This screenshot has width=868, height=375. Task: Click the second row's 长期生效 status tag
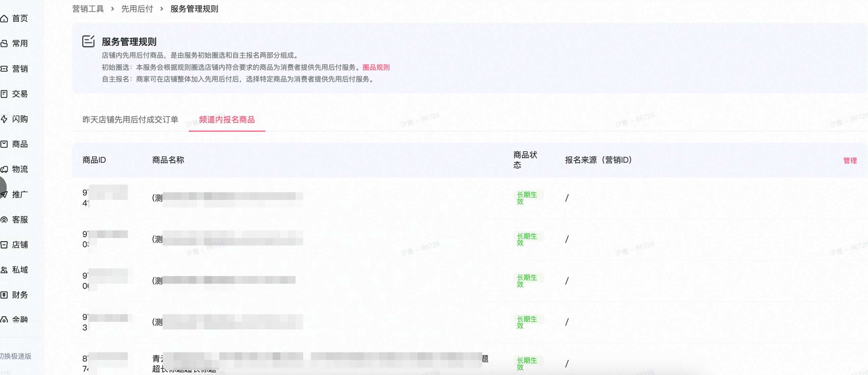pos(528,239)
